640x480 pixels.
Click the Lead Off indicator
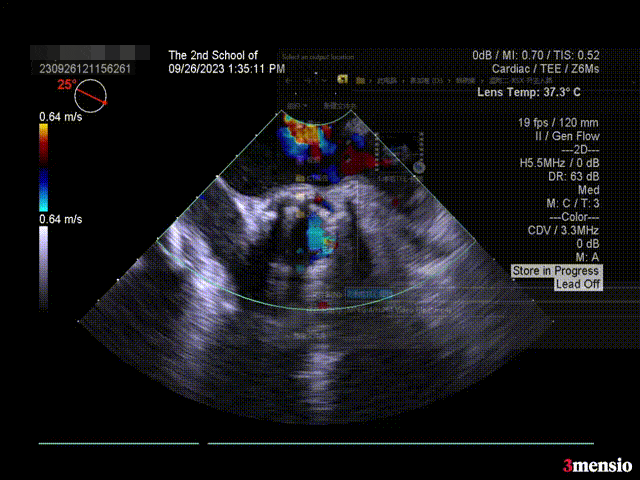(578, 284)
